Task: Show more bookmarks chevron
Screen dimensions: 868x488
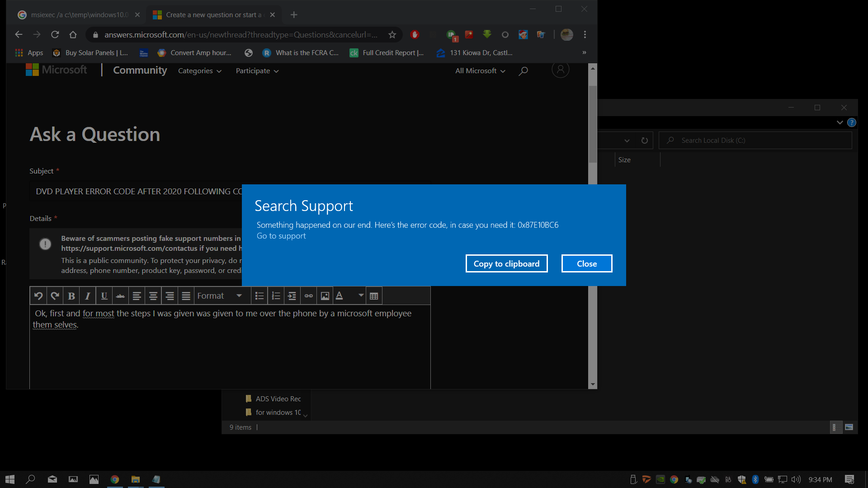Action: (x=584, y=53)
